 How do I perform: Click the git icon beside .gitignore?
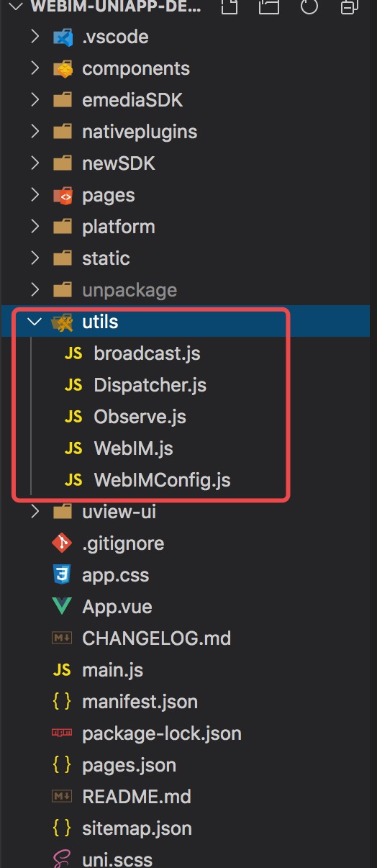(63, 543)
